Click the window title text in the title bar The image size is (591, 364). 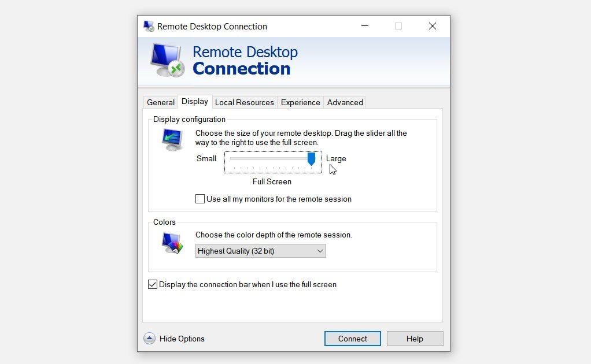212,27
